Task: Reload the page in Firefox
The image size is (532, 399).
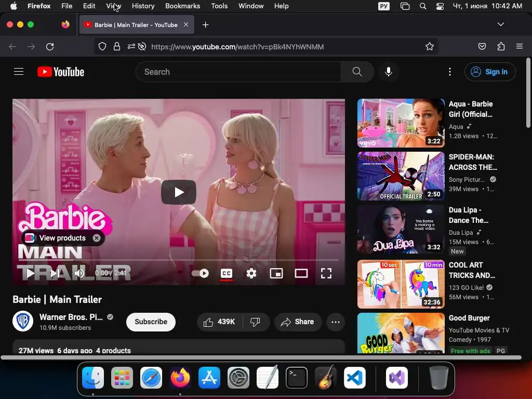Action: 50,46
